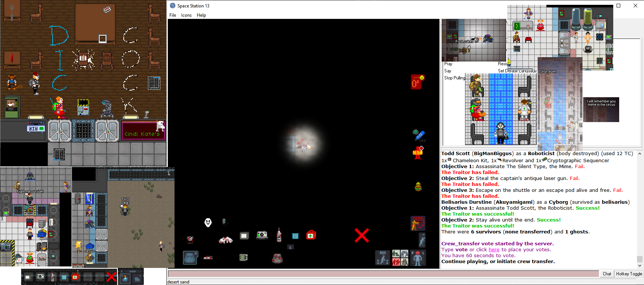Click the 'here' vote link
644x285 pixels.
pyautogui.click(x=494, y=250)
